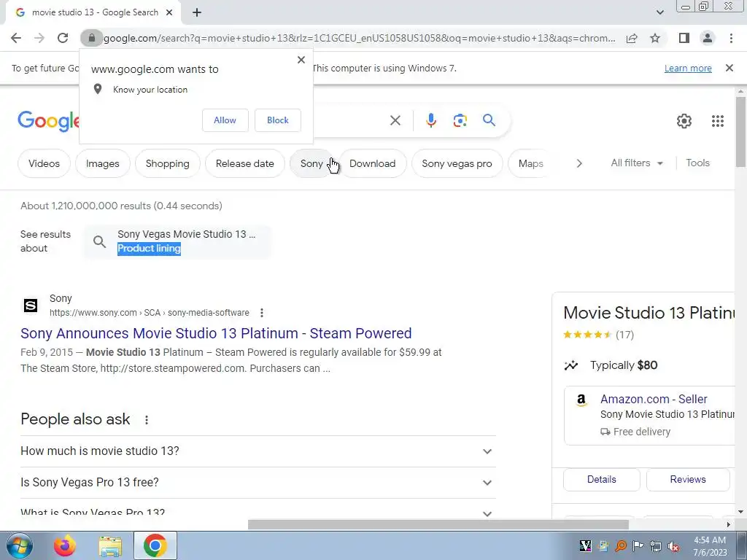Close the location permission popup
The image size is (747, 560).
(301, 60)
